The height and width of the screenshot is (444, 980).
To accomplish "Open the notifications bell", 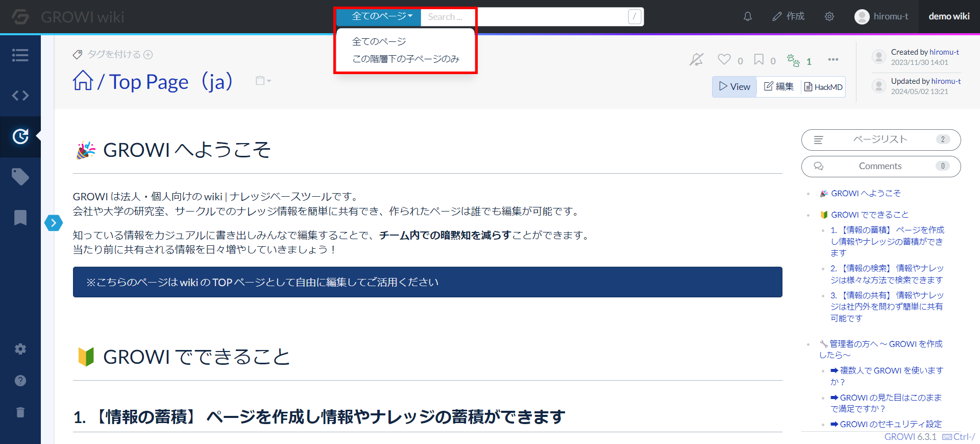I will pyautogui.click(x=748, y=16).
